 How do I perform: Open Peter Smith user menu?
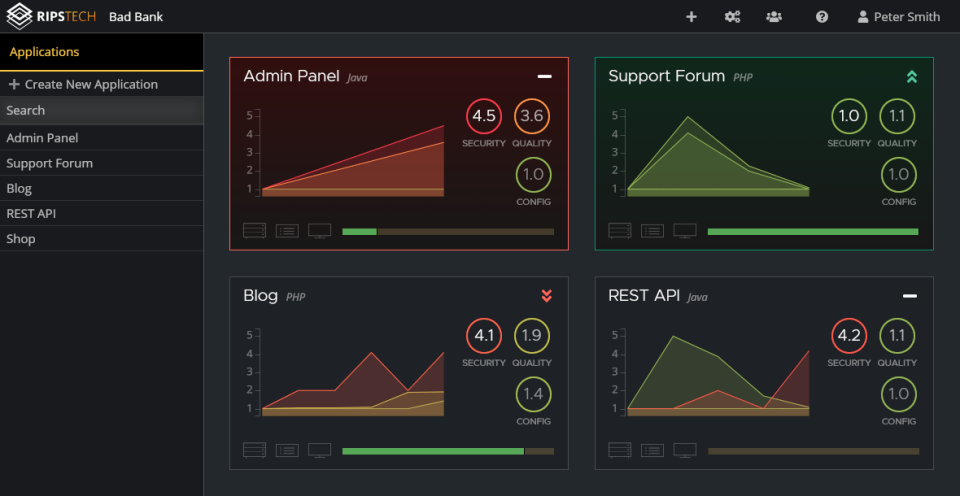tap(898, 17)
